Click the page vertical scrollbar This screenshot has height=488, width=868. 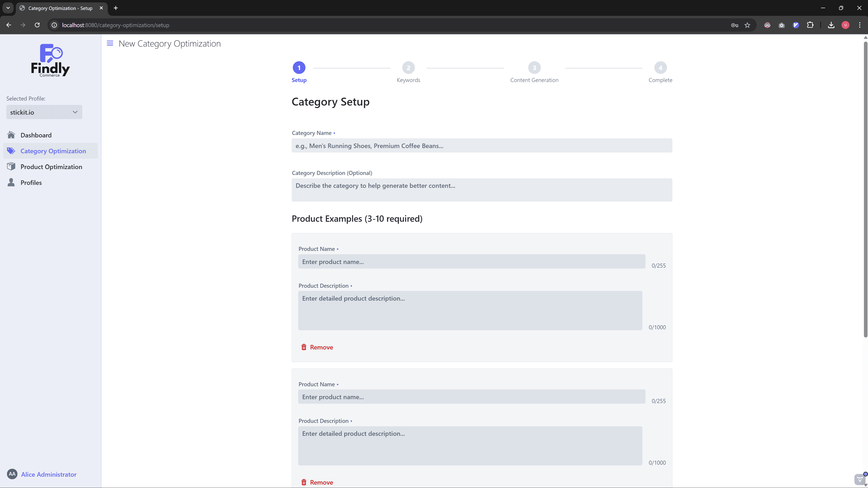click(x=865, y=189)
